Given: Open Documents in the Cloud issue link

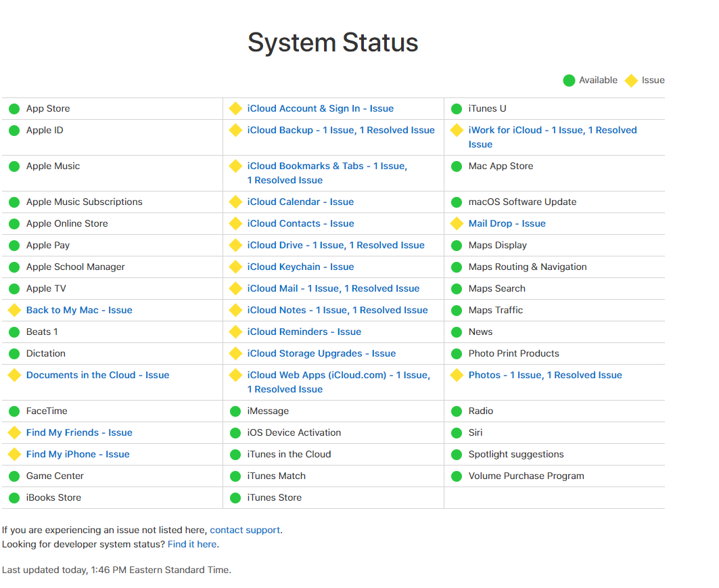Looking at the screenshot, I should coord(97,375).
